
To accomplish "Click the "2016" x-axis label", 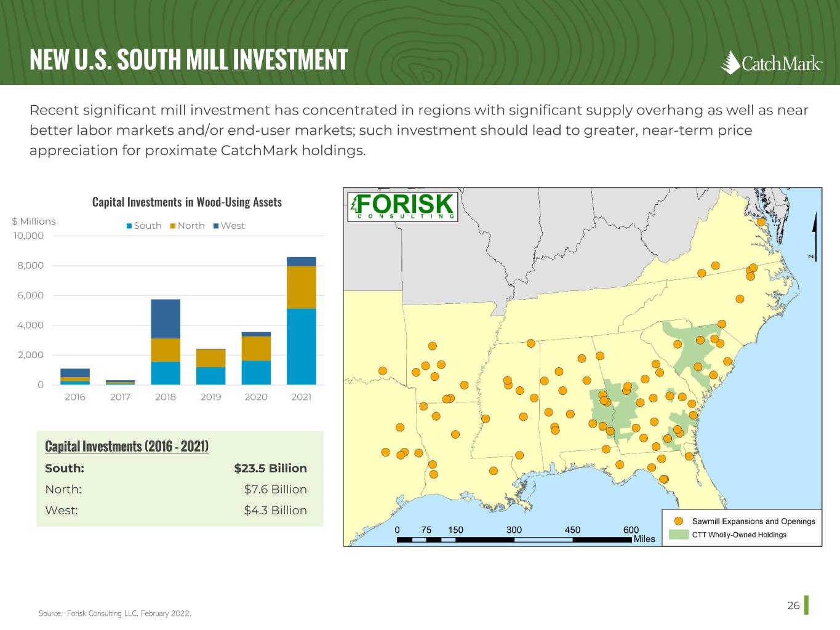I will point(75,397).
